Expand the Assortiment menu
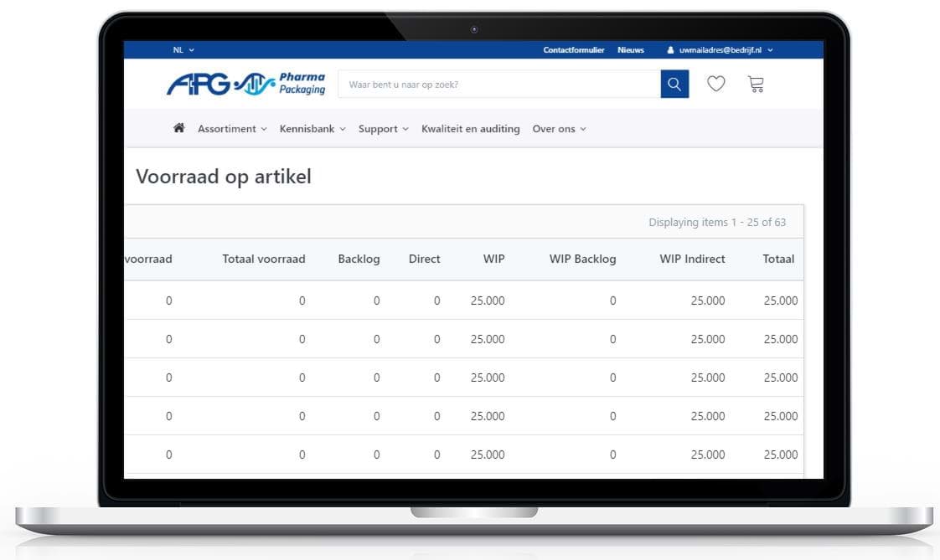 (232, 129)
